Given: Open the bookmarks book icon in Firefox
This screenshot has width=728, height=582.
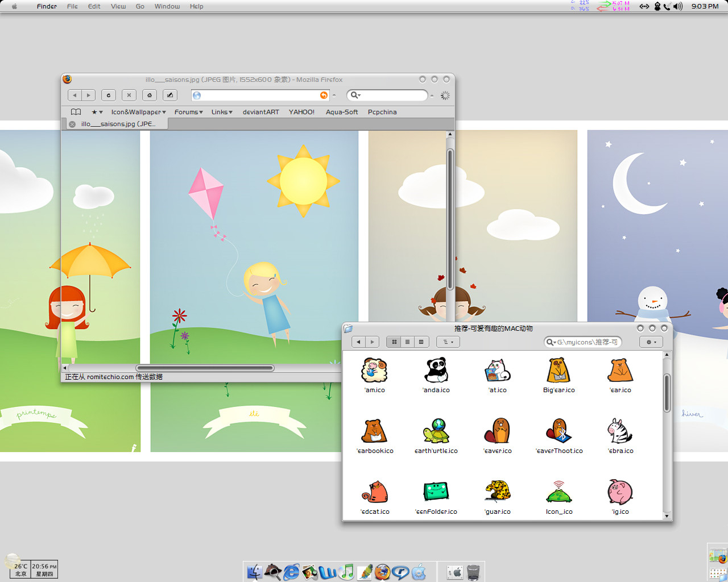Looking at the screenshot, I should click(x=76, y=112).
